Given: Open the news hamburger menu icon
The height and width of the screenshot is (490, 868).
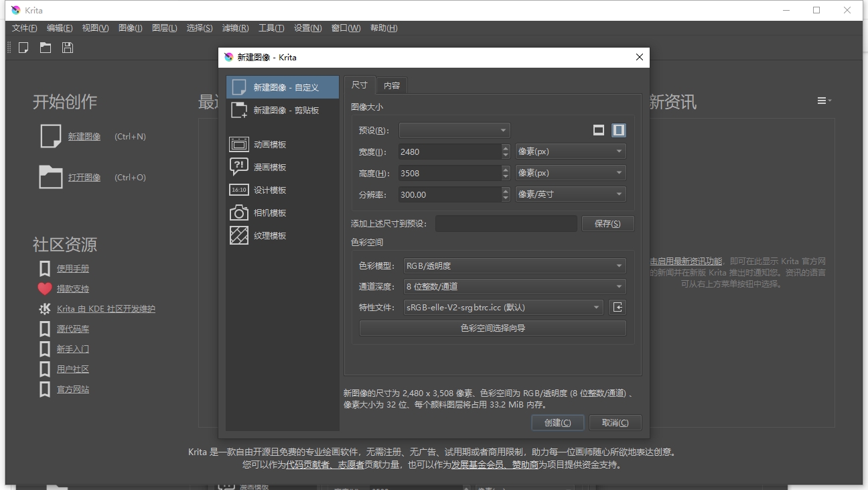Looking at the screenshot, I should point(824,101).
